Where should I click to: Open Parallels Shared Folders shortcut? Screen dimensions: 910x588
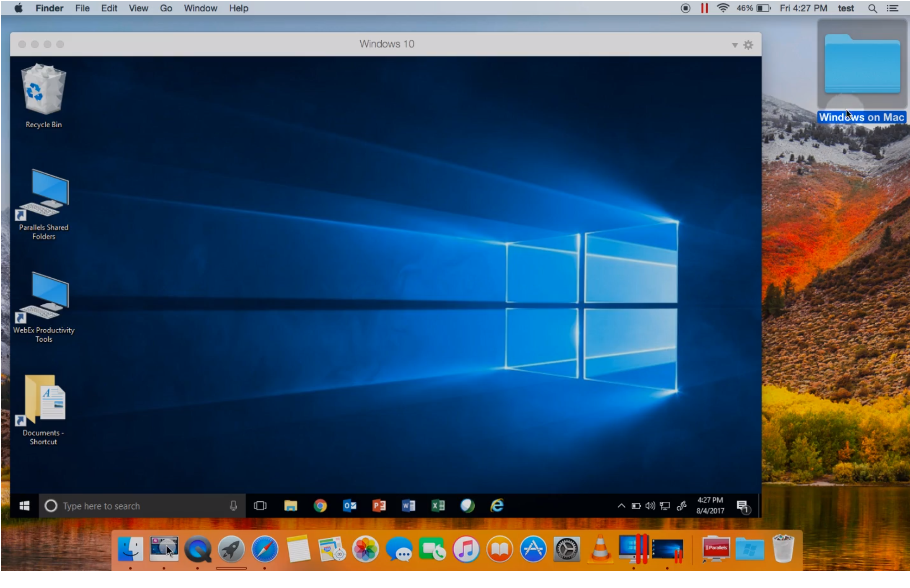pos(44,195)
